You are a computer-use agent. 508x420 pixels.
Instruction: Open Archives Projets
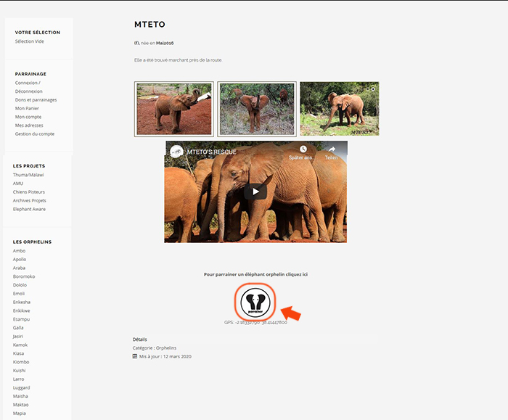[x=30, y=200]
